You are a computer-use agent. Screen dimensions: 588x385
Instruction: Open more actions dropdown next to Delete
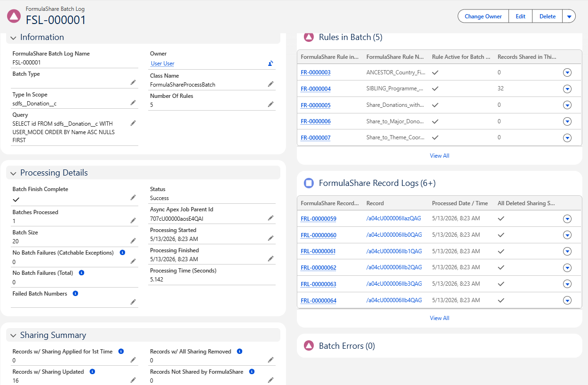pyautogui.click(x=569, y=16)
